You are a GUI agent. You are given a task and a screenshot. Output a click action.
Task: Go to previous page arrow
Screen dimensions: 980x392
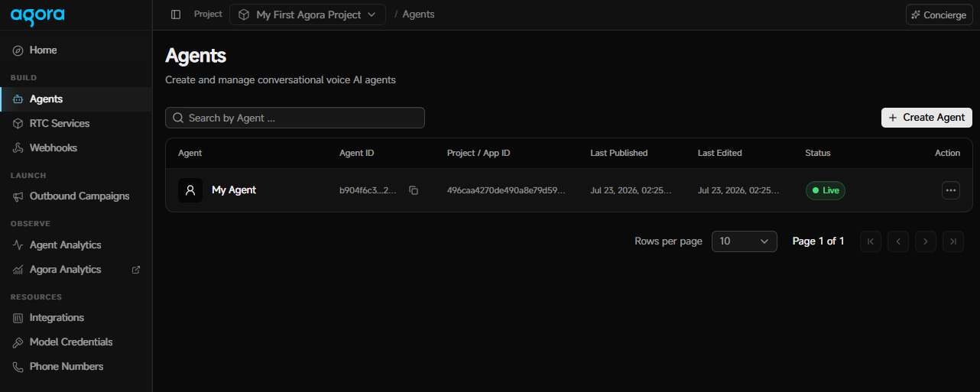tap(898, 241)
